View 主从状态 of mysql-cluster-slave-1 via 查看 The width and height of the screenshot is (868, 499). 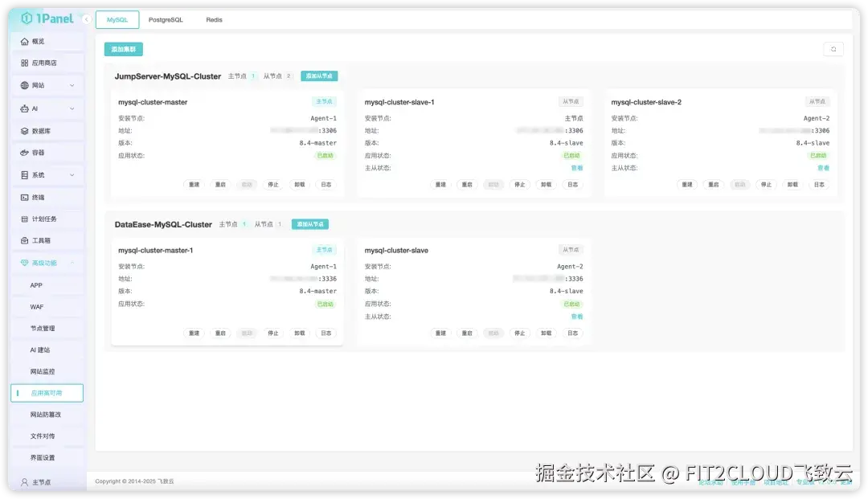coord(577,168)
